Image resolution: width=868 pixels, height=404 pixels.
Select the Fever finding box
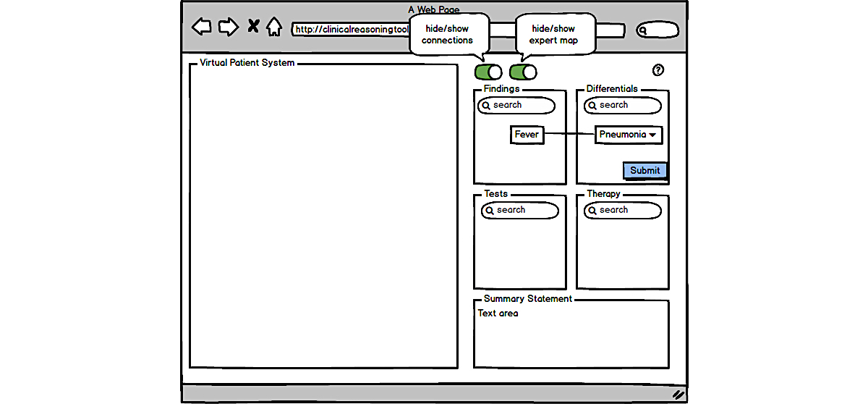point(527,135)
